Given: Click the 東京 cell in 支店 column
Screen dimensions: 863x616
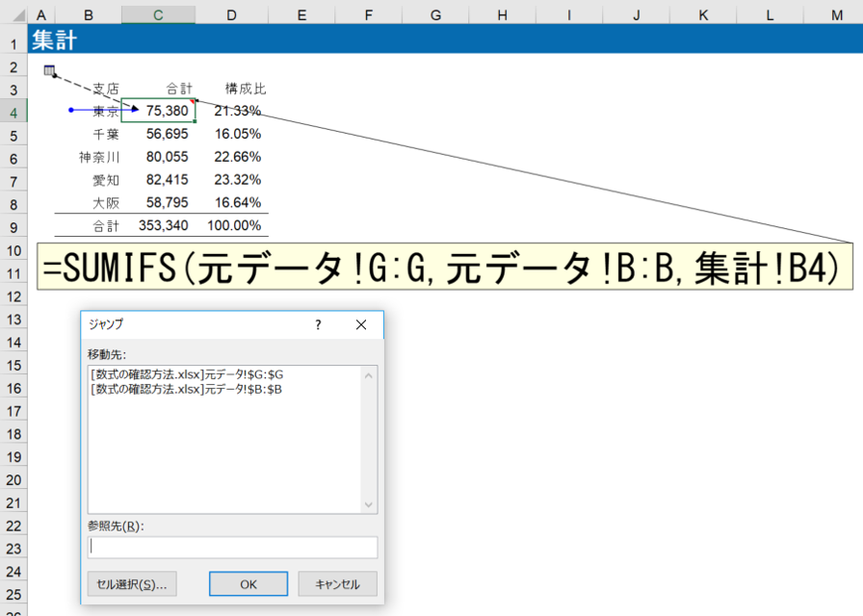Looking at the screenshot, I should pyautogui.click(x=105, y=111).
